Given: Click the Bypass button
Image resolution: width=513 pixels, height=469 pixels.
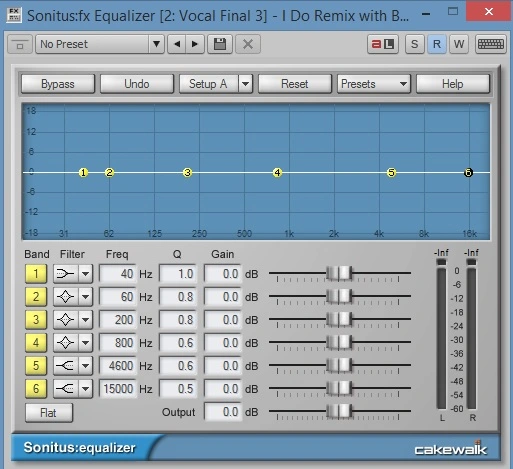Looking at the screenshot, I should pyautogui.click(x=58, y=84).
